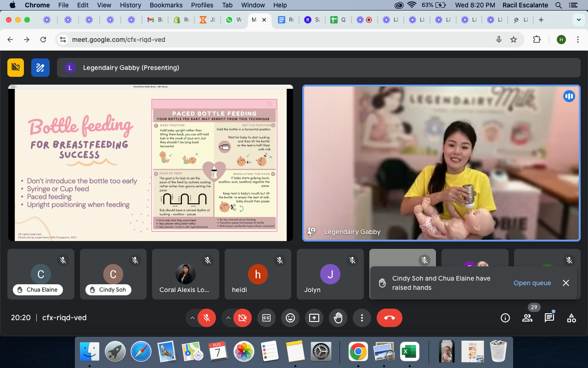Select the Coral Alexis participant tile
The height and width of the screenshot is (368, 588).
point(185,274)
